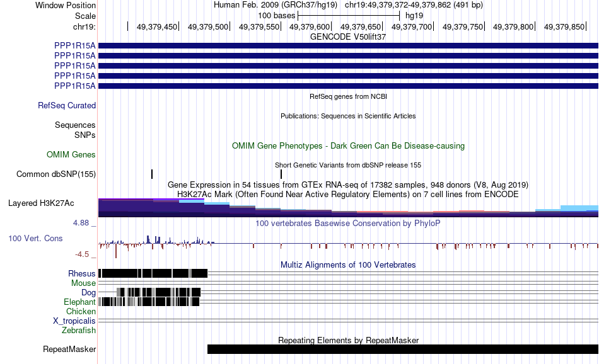Click the layered H3K27Ac signal graph
The image size is (599, 364).
348,208
